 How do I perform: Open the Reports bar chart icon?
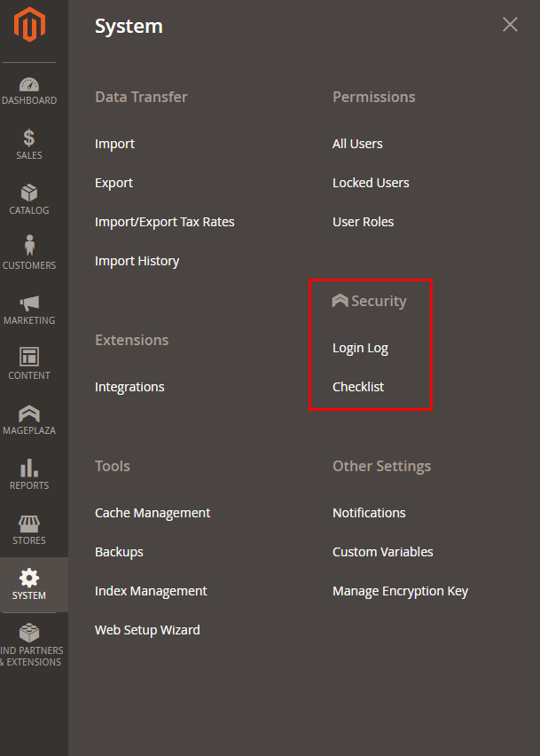(x=29, y=468)
